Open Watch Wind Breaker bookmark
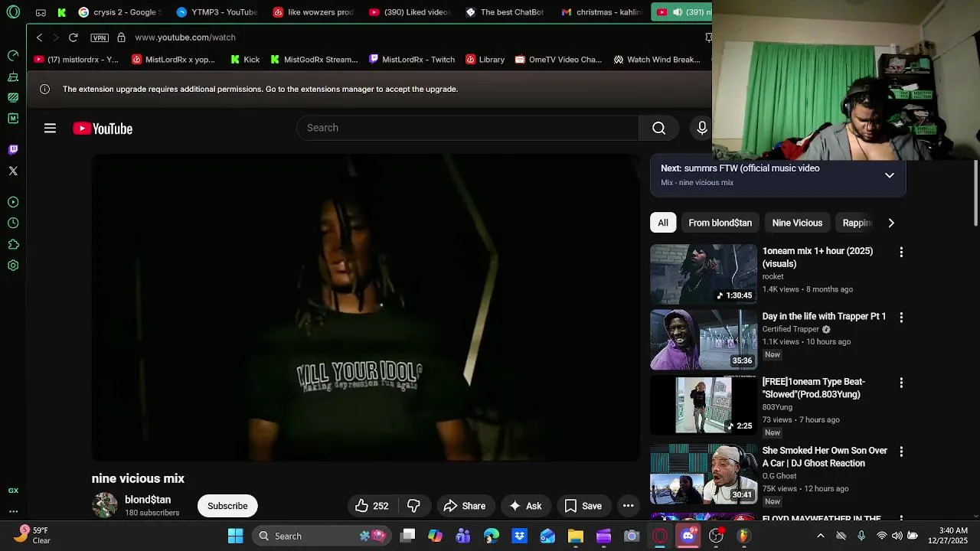 [657, 60]
